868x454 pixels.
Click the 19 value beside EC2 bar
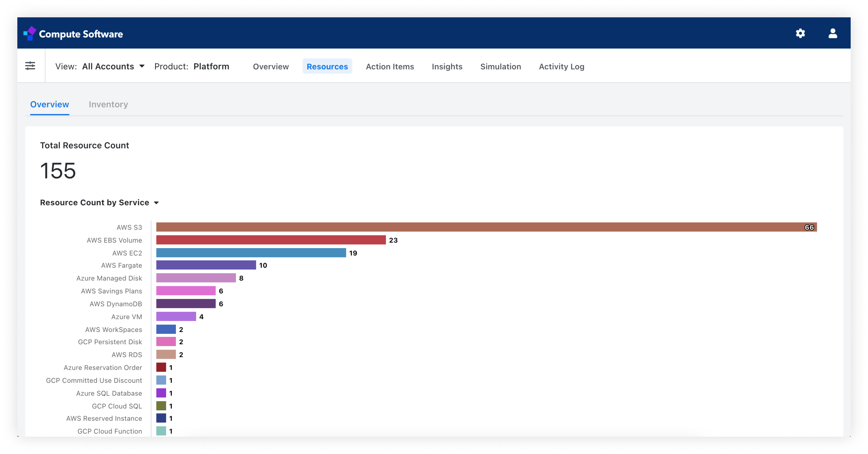coord(353,253)
